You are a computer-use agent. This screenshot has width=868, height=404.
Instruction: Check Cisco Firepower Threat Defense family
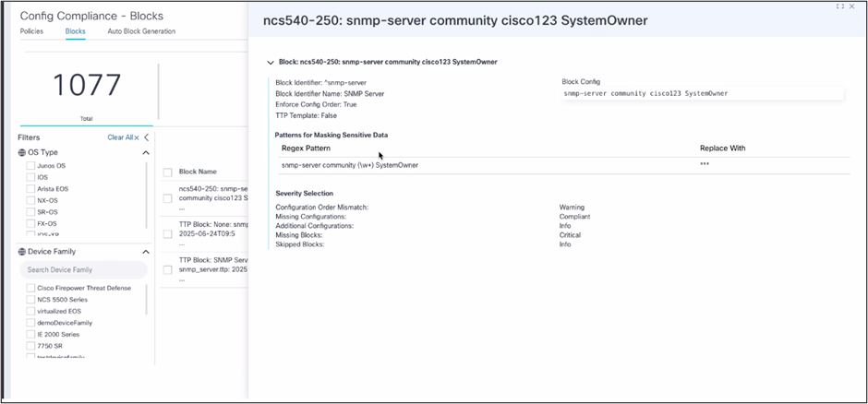[x=30, y=288]
